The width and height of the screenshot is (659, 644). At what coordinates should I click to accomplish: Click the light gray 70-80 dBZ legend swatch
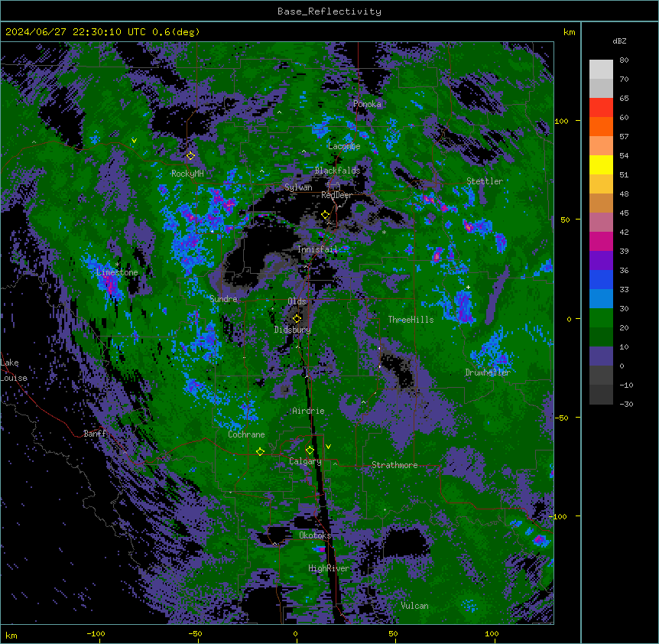click(601, 70)
